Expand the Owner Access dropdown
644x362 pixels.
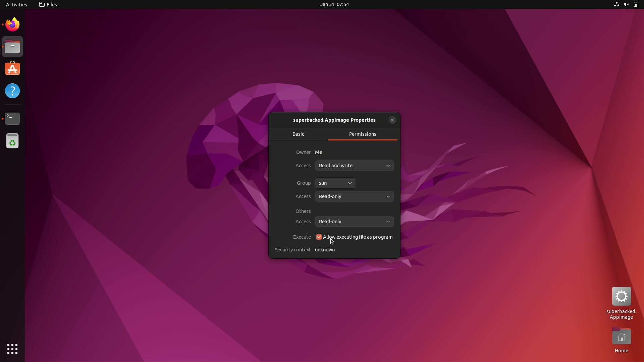pos(354,165)
